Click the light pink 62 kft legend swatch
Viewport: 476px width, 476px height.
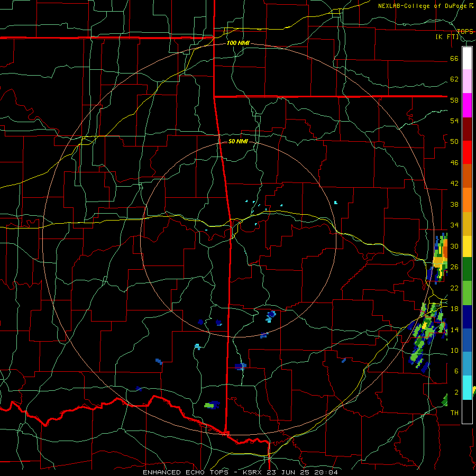[x=467, y=81]
